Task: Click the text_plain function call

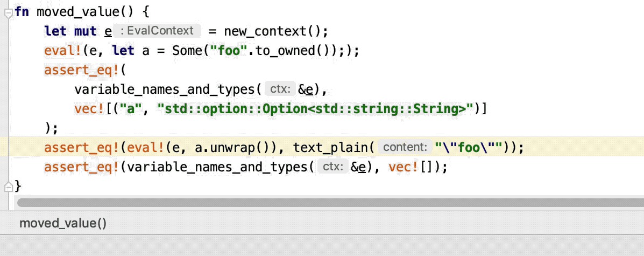Action: click(330, 148)
